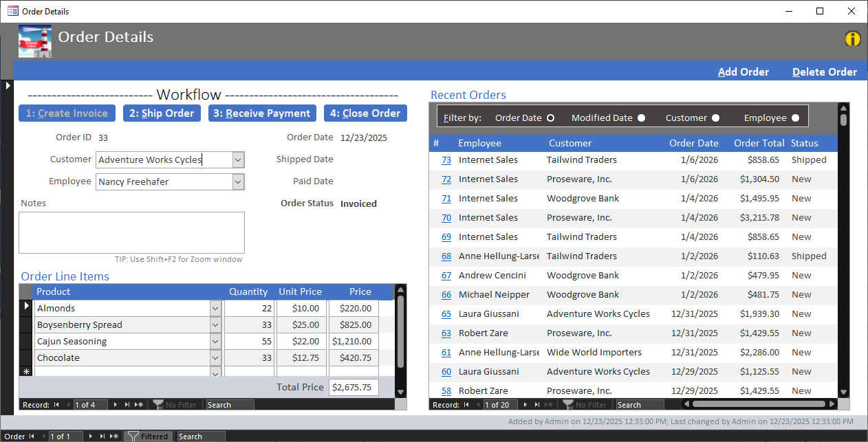Image resolution: width=868 pixels, height=442 pixels.
Task: Open the Almonds product dropdown
Action: 215,309
